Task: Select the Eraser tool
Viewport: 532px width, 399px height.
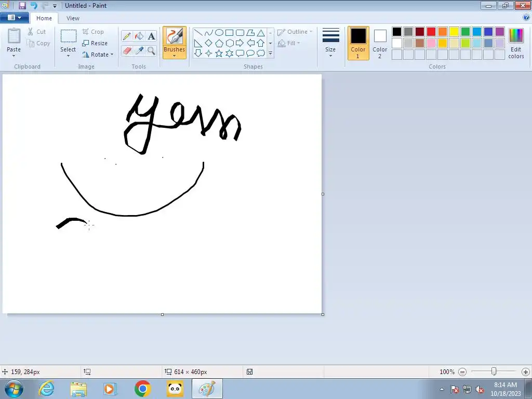Action: [127, 50]
